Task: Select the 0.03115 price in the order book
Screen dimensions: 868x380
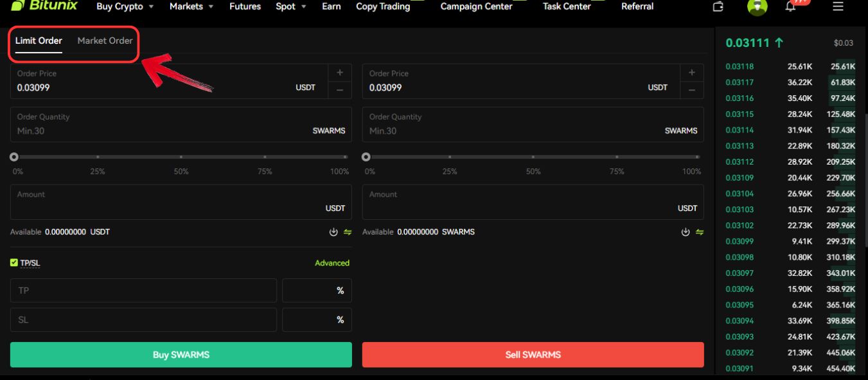Action: pos(740,114)
